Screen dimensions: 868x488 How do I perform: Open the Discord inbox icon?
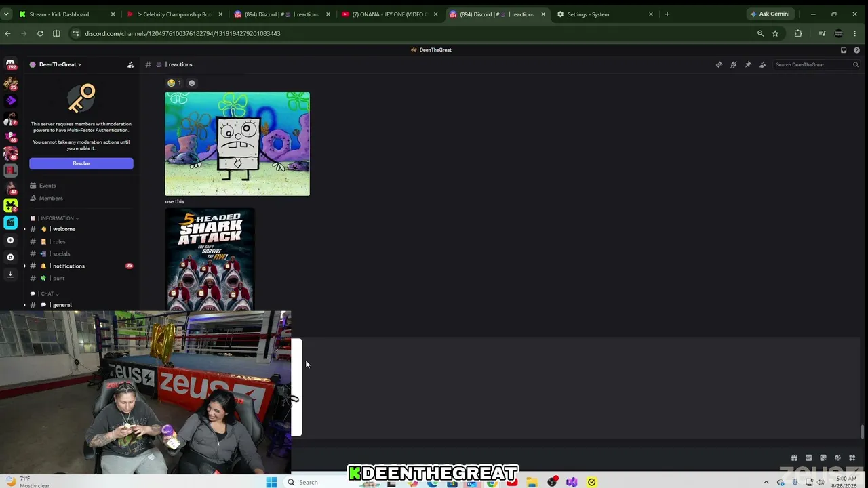click(x=844, y=50)
